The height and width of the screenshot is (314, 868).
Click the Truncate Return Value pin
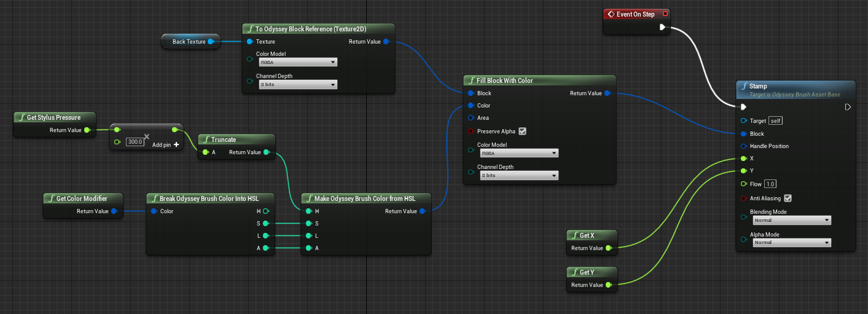[x=266, y=152]
